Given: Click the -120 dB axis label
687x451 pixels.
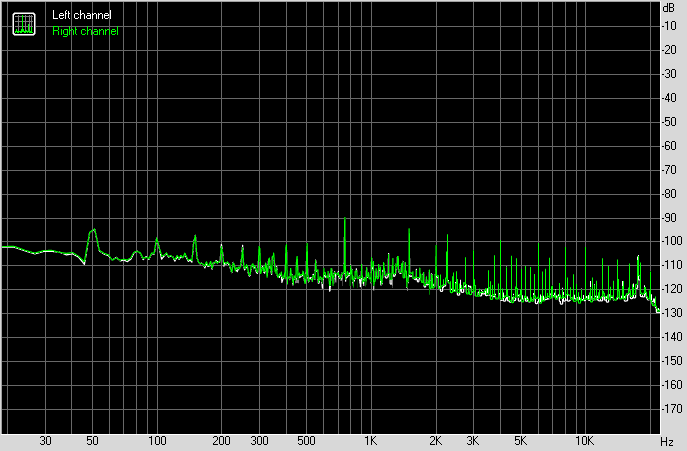Looking at the screenshot, I should [x=672, y=289].
